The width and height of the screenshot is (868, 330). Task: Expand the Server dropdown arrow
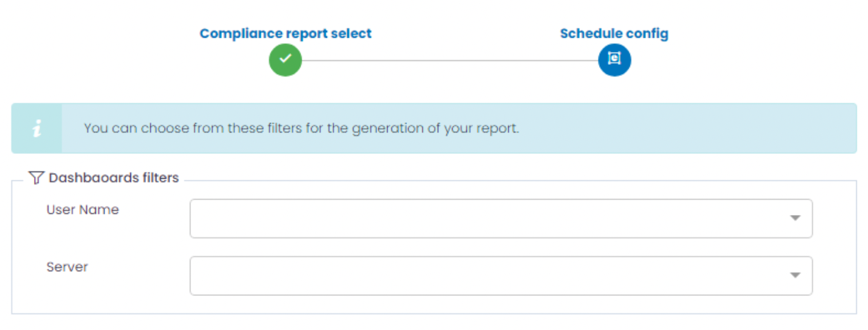click(795, 276)
